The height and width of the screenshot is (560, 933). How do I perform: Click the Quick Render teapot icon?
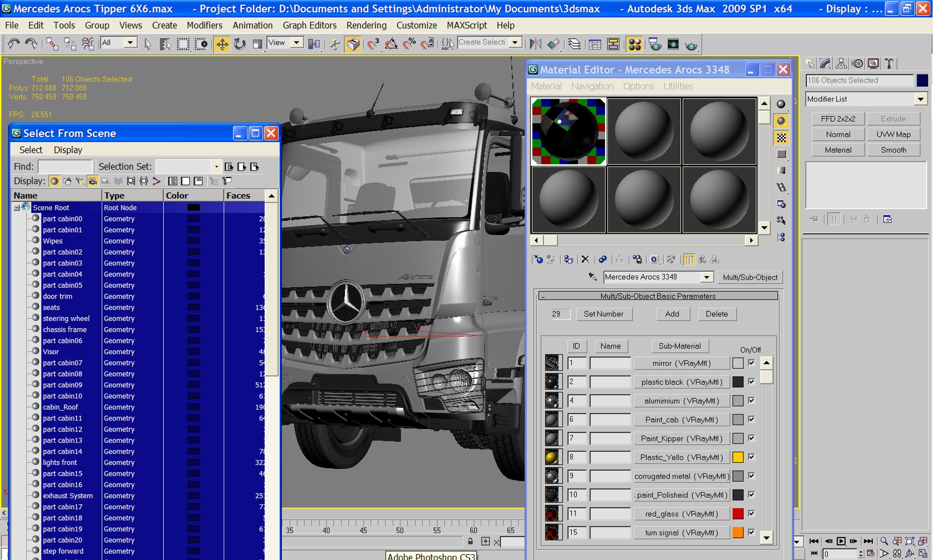(691, 45)
